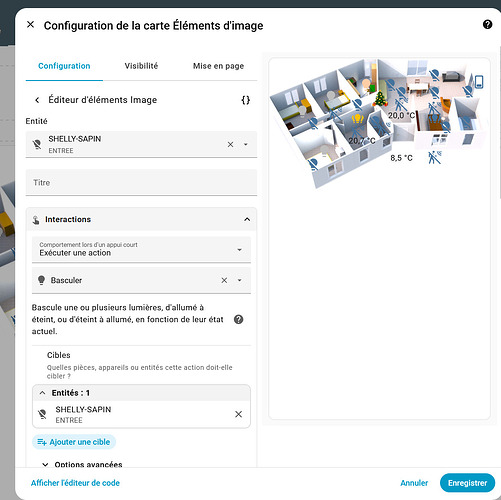501x500 pixels.
Task: Click inside the Titre input field
Action: (x=141, y=183)
